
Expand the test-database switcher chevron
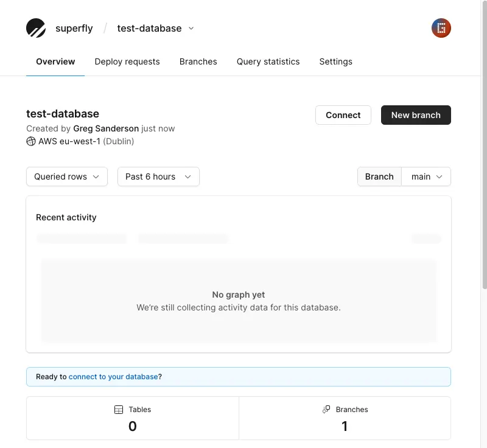pos(191,28)
